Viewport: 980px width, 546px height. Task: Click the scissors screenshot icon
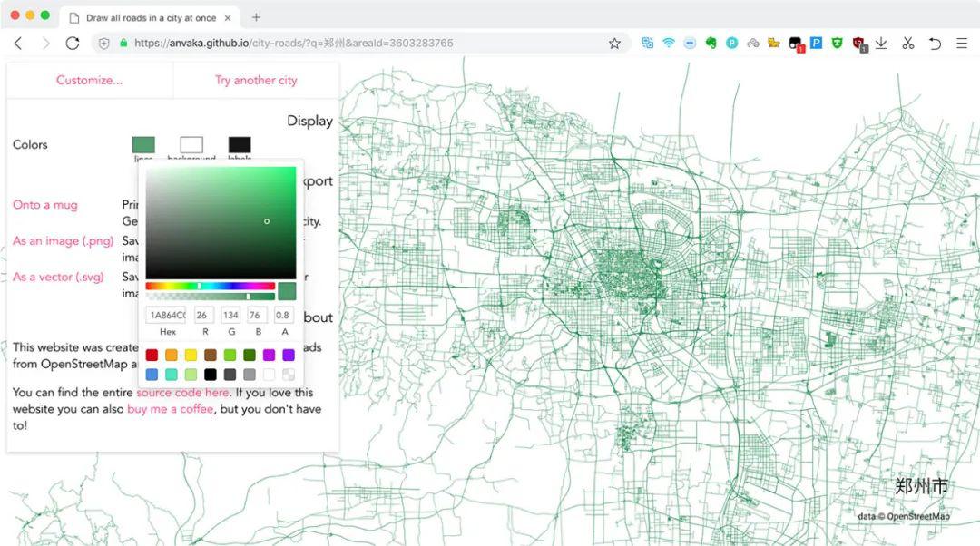pyautogui.click(x=907, y=43)
